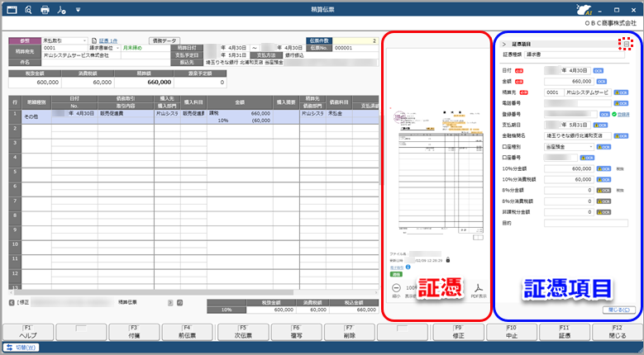Open the quick-access dropdown arrow in title bar

click(x=78, y=10)
